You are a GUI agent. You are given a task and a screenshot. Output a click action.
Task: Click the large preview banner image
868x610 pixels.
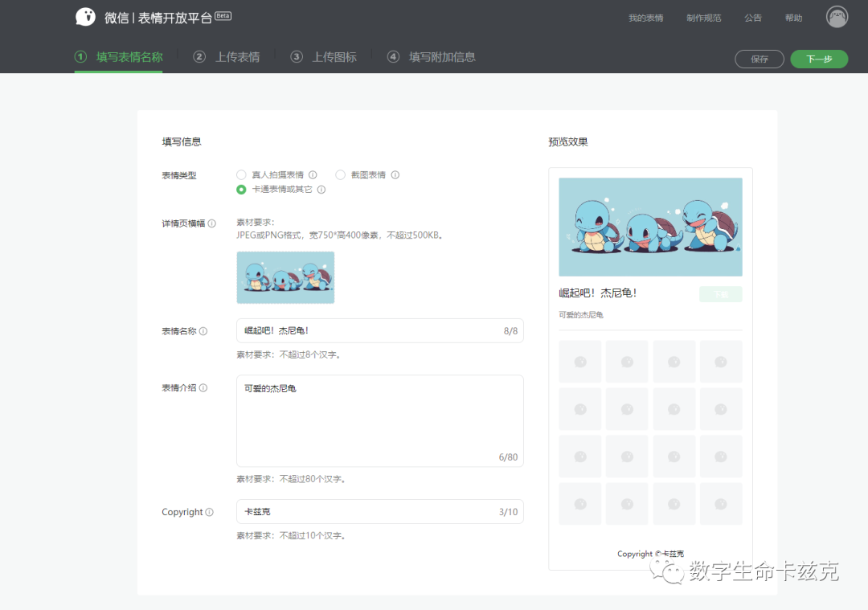(650, 227)
